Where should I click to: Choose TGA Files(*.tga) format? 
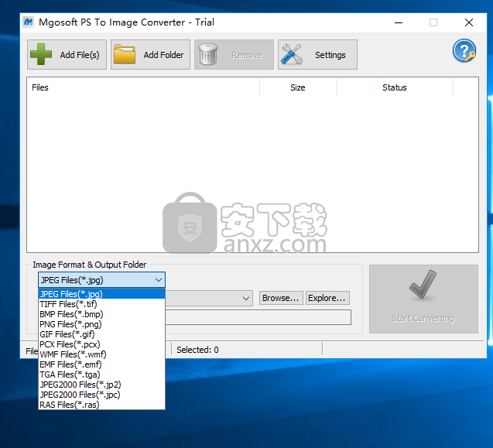pyautogui.click(x=101, y=374)
